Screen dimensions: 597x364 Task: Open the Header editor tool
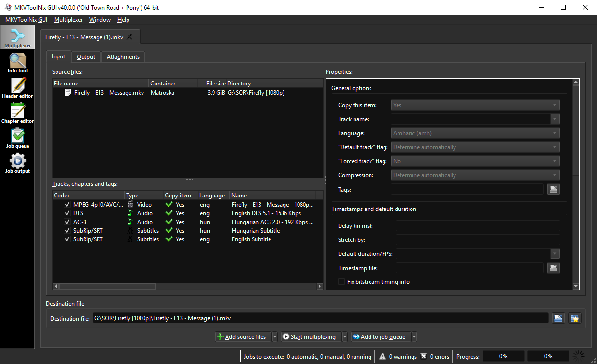coord(17,88)
